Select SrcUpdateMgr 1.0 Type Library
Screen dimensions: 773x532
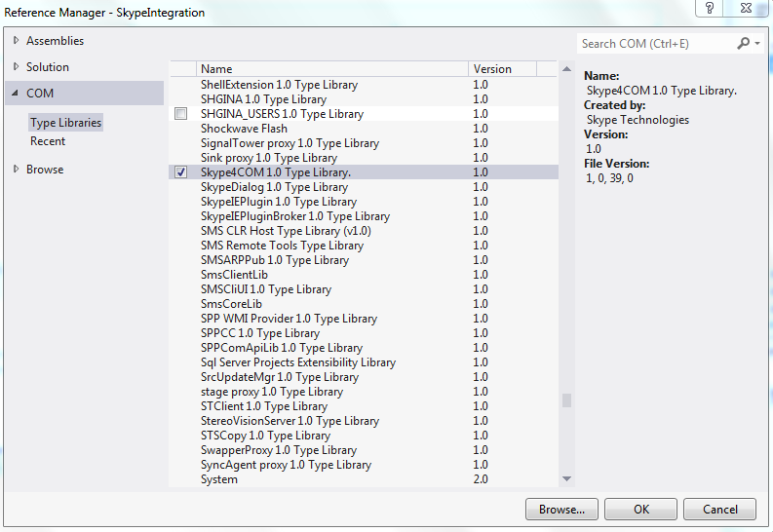364,377
